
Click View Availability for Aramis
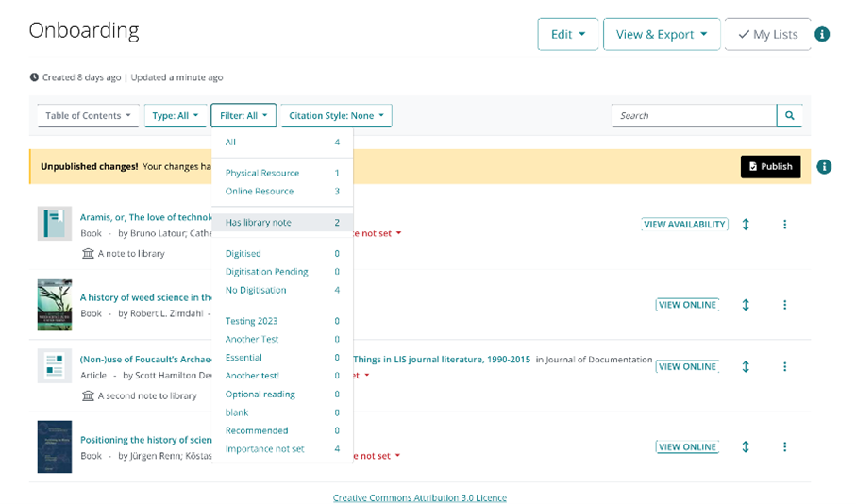pos(684,225)
